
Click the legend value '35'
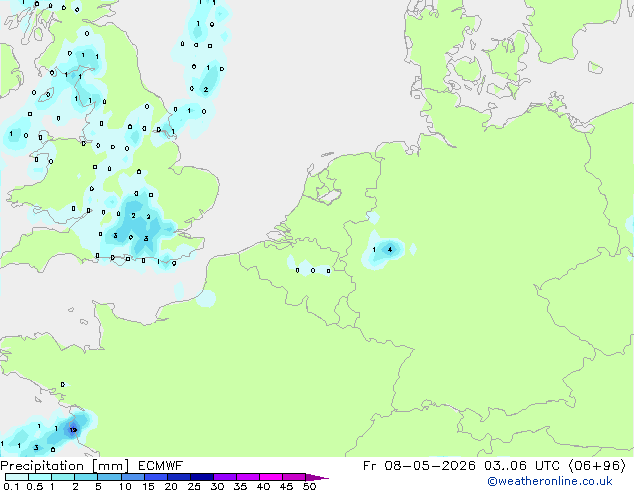(240, 486)
